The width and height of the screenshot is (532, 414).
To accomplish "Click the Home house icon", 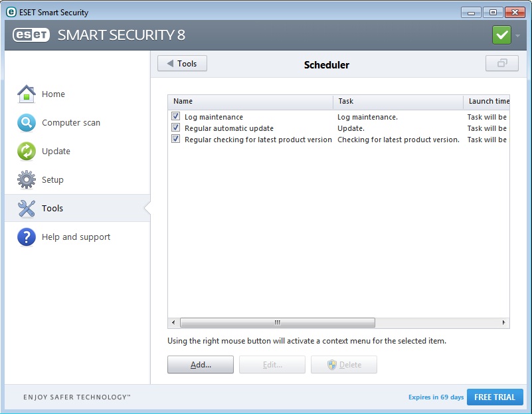I will coord(27,94).
